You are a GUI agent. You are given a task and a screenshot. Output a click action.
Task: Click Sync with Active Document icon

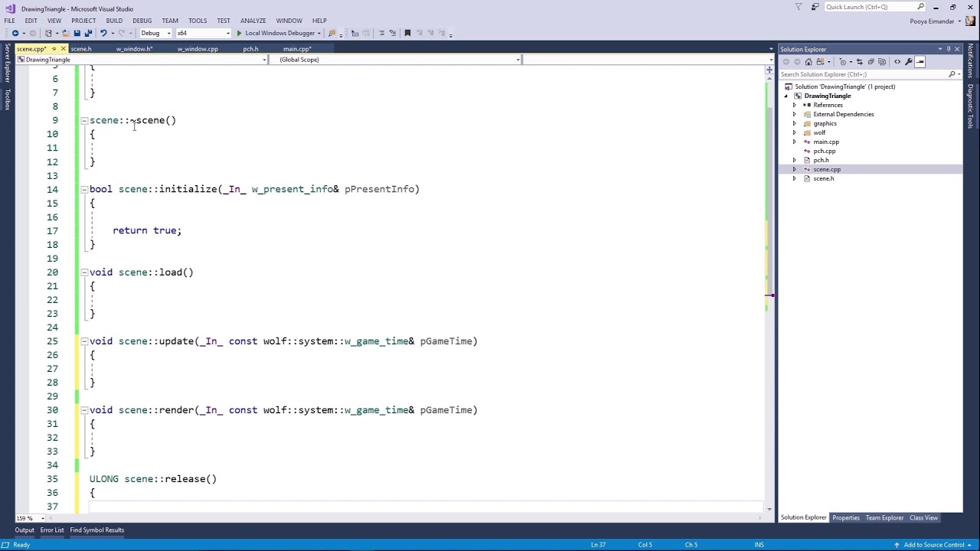860,62
